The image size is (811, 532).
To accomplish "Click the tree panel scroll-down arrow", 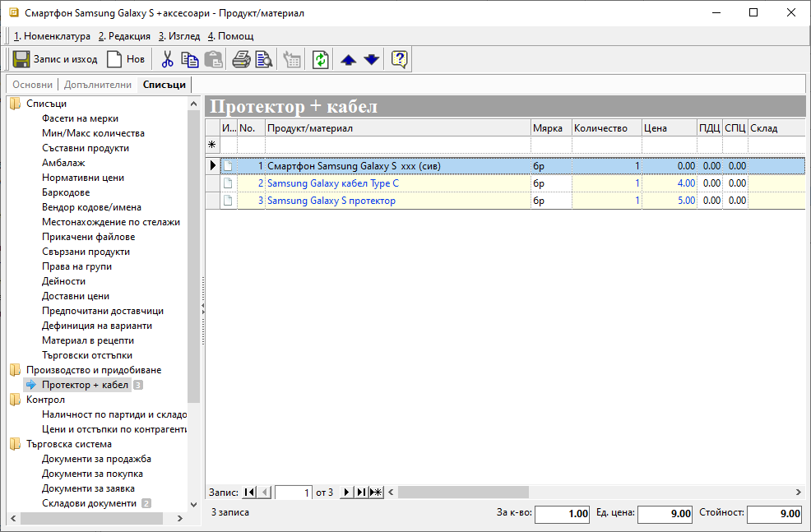I will pos(194,505).
